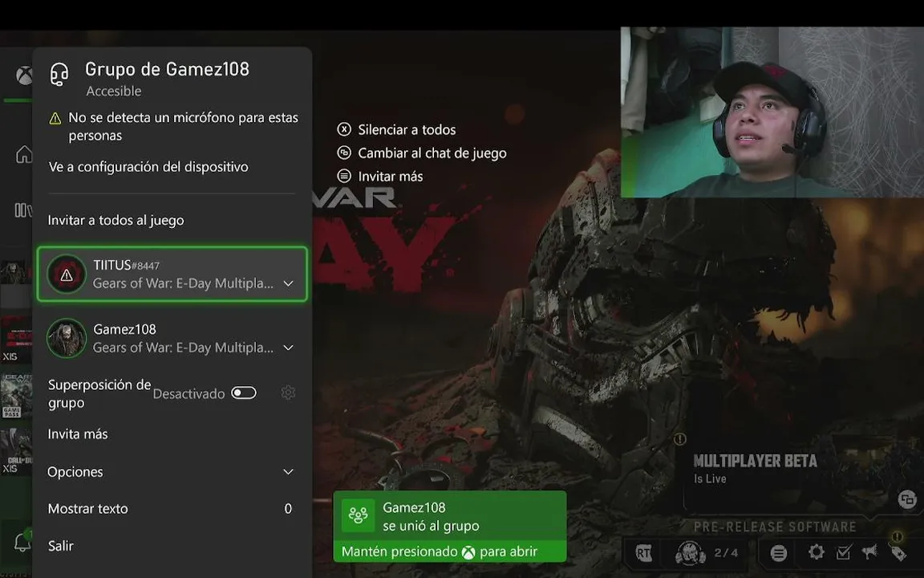Image resolution: width=924 pixels, height=578 pixels.
Task: Open the game settings gear icon
Action: coord(817,552)
